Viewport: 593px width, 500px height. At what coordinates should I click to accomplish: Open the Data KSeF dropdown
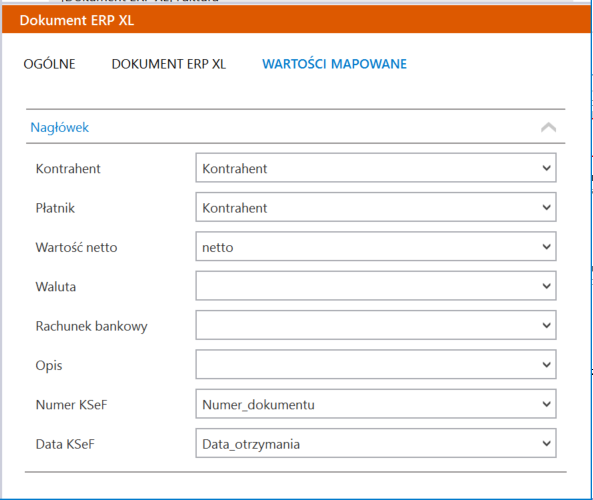pos(376,443)
